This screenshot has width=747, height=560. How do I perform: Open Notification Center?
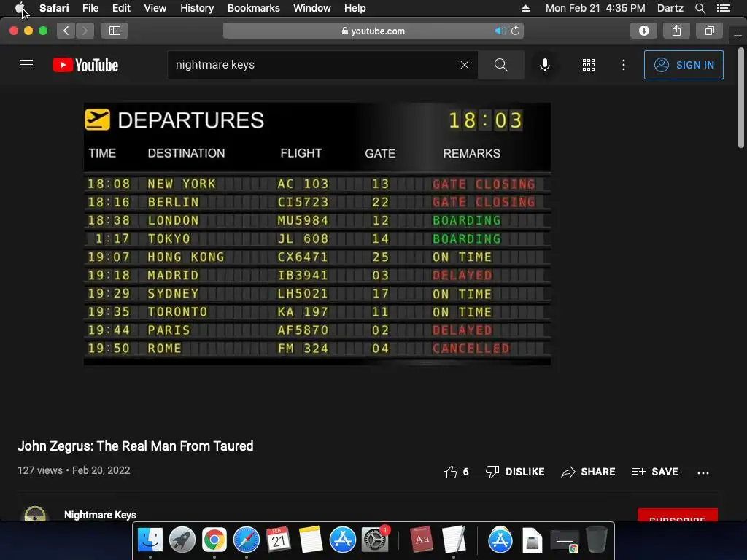[723, 8]
